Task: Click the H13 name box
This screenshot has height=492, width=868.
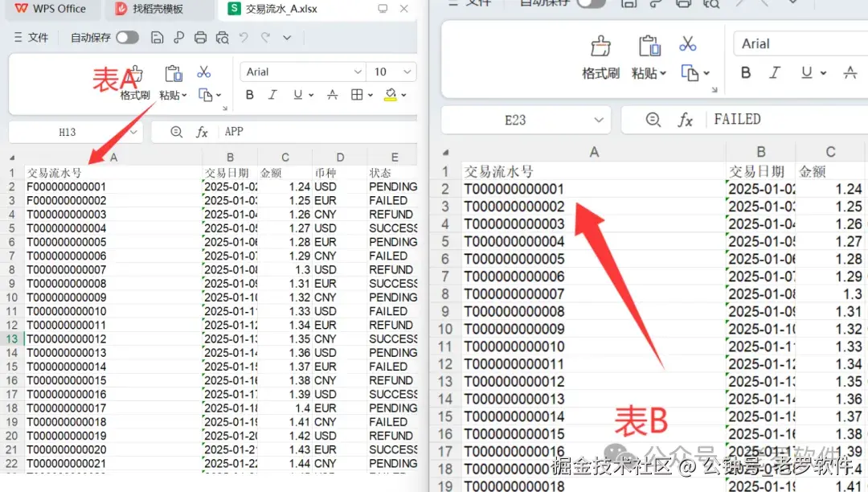Action: (x=68, y=132)
